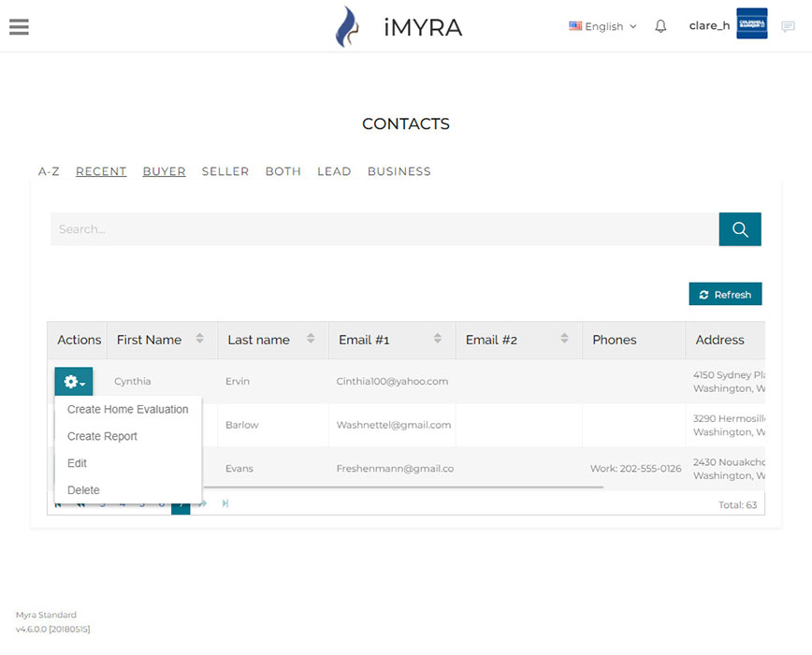Click the last name Barlow

tap(242, 425)
